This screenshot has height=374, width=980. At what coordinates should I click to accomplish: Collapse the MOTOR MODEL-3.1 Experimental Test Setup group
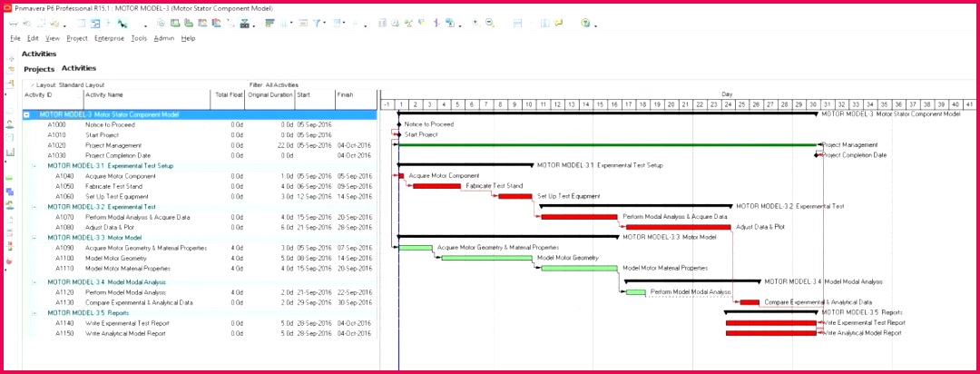click(x=34, y=166)
